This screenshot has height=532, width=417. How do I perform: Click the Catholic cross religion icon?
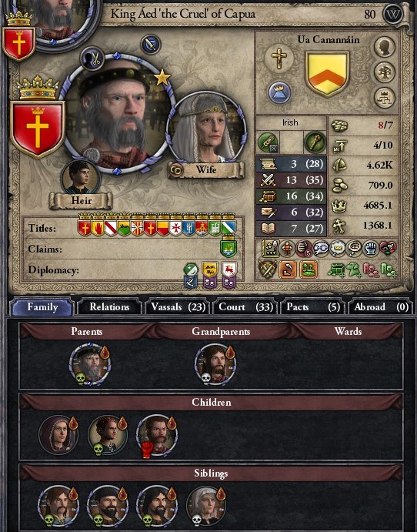tap(279, 59)
